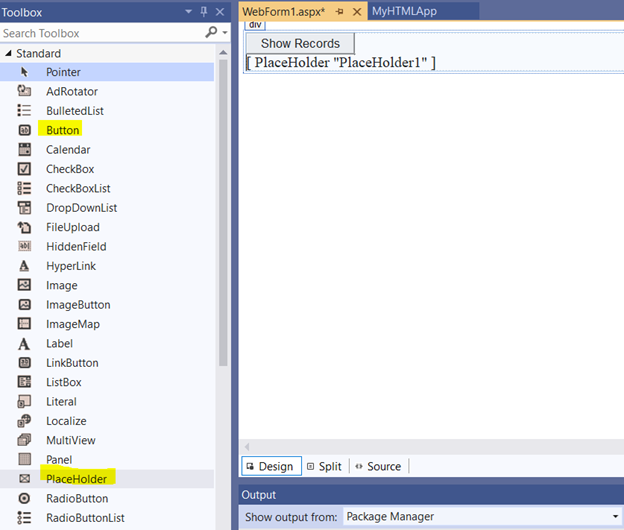Choose the ListBox control icon
The image size is (624, 530).
pos(24,382)
